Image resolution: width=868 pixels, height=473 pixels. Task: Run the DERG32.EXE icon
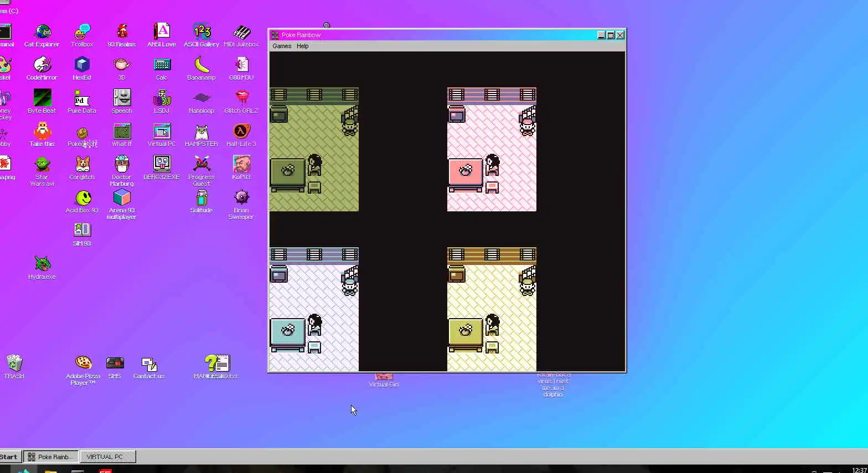[x=162, y=168]
